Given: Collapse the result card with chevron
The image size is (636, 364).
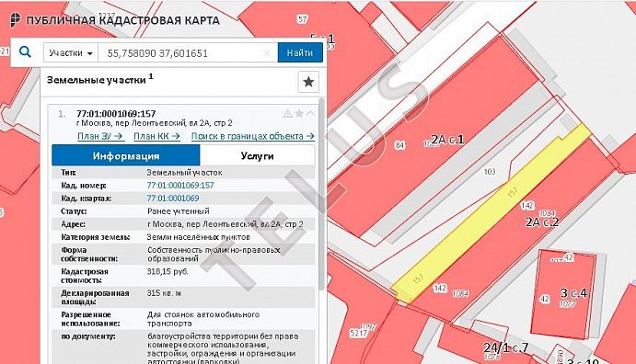Looking at the screenshot, I should (x=310, y=113).
